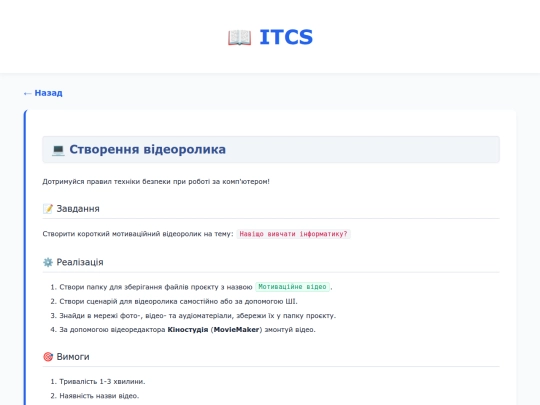Click the sentence Створити короткий мотиваційний відеоролик
Viewport: 540px width, 405px height.
138,234
